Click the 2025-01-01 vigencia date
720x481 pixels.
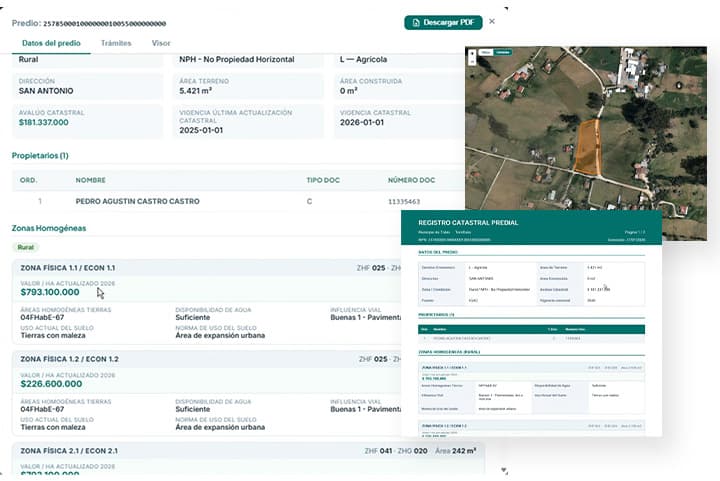click(x=201, y=130)
